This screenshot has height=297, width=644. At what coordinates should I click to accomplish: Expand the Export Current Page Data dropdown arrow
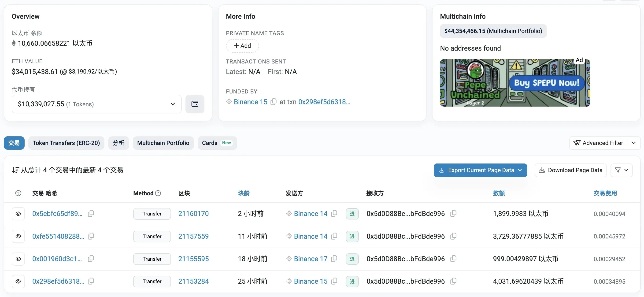point(521,170)
